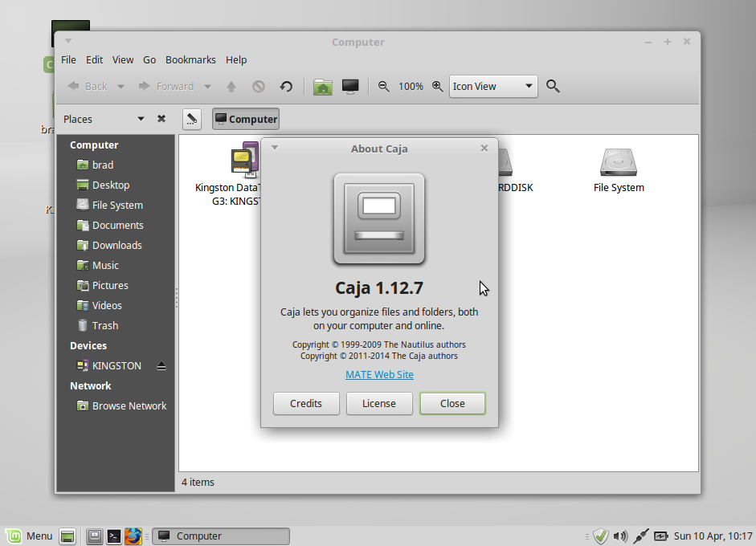
Task: Select Desktop in the Places sidebar
Action: click(x=116, y=185)
